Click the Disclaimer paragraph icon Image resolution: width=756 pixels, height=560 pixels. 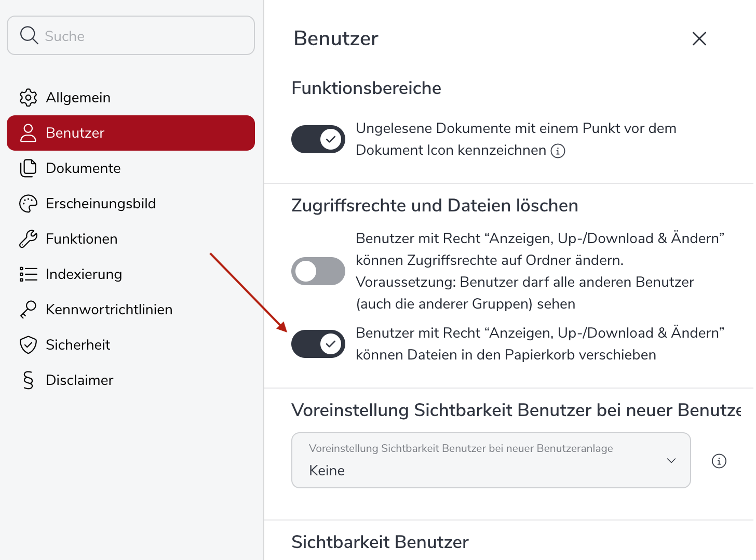28,380
